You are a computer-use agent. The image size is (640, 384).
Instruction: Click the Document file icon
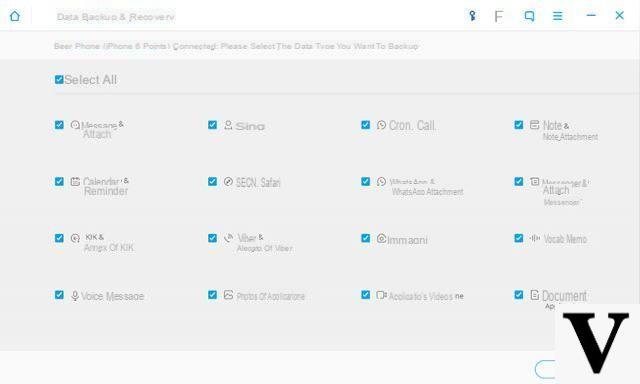click(534, 295)
